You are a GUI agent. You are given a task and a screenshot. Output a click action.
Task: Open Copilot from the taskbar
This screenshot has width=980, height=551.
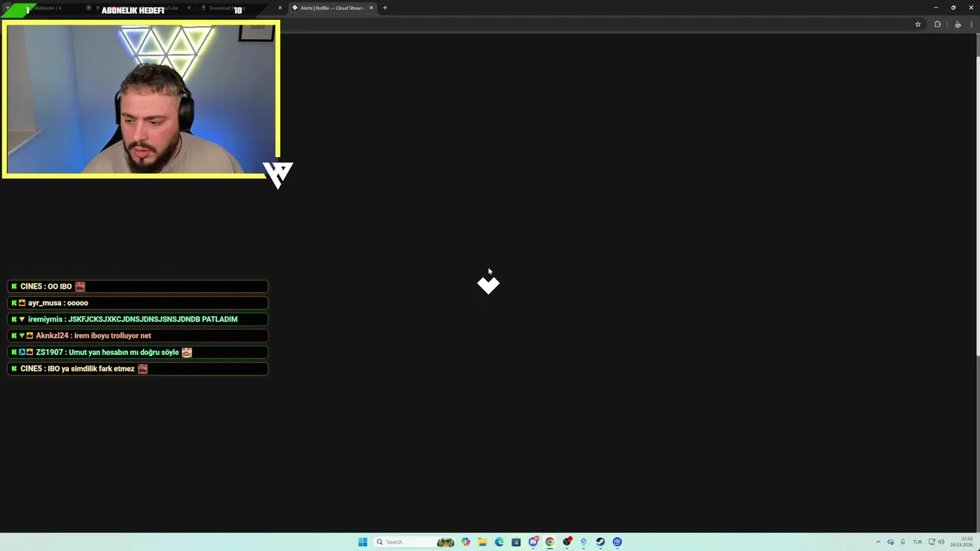tap(465, 542)
